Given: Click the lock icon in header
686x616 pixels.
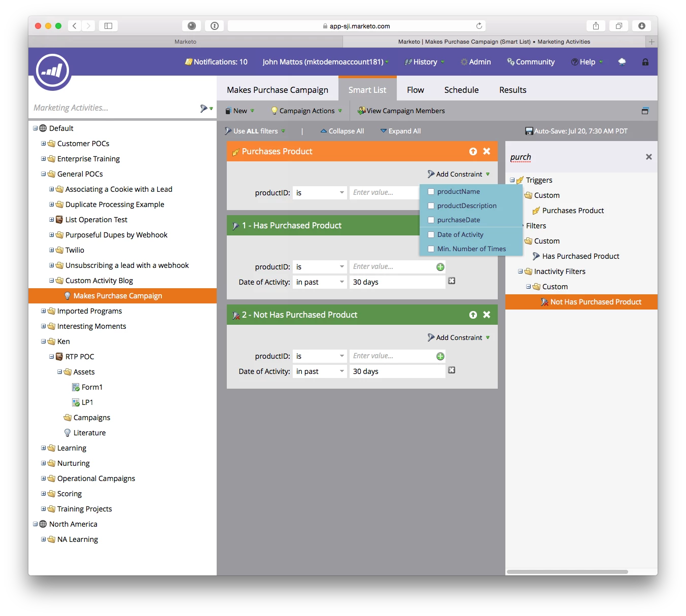Looking at the screenshot, I should point(645,62).
